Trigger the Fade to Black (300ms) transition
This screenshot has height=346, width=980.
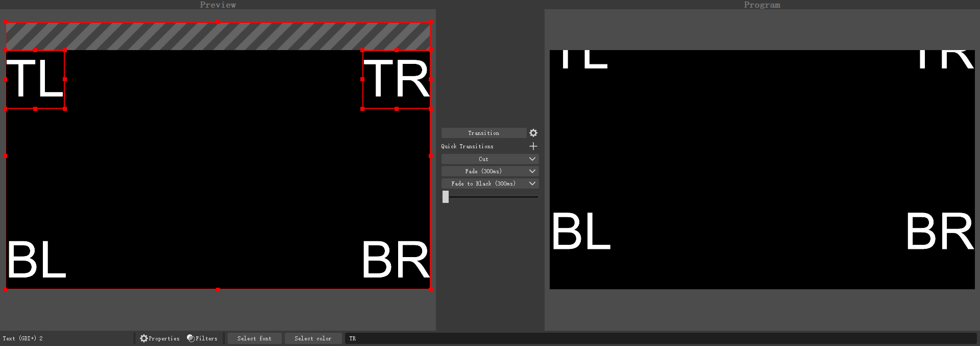pyautogui.click(x=483, y=183)
